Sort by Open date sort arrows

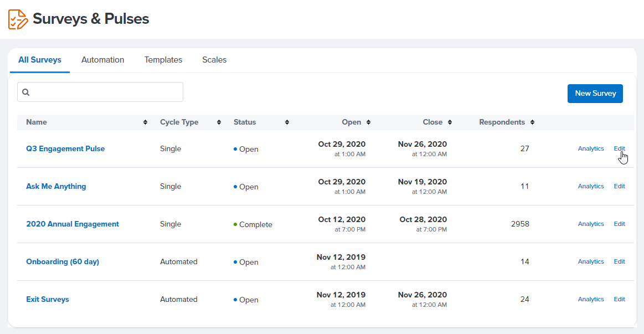(x=368, y=122)
